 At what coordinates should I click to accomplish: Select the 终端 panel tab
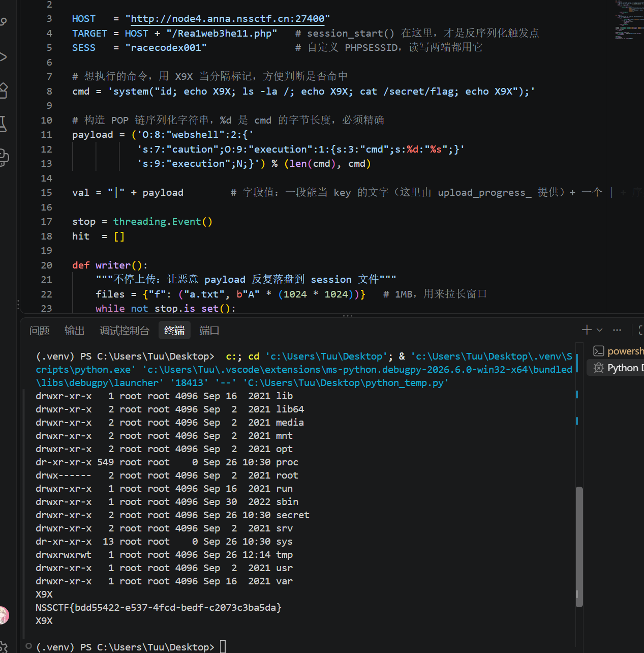174,331
